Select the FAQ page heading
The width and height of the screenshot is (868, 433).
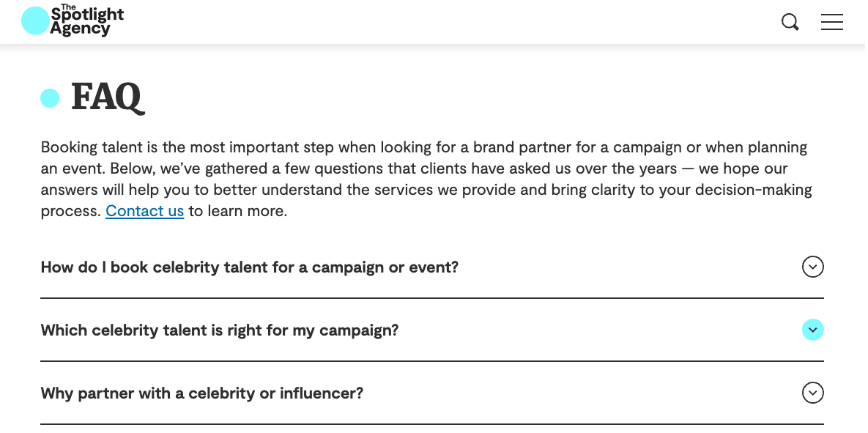coord(108,97)
